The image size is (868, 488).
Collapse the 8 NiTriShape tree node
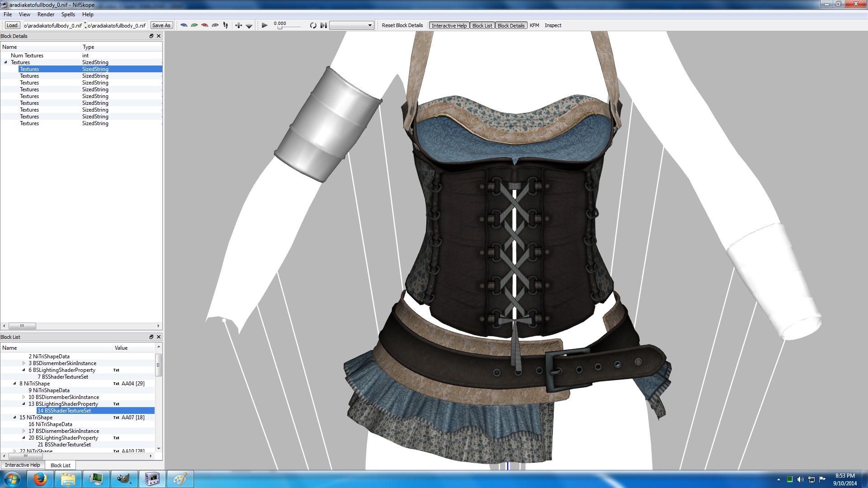tap(15, 384)
